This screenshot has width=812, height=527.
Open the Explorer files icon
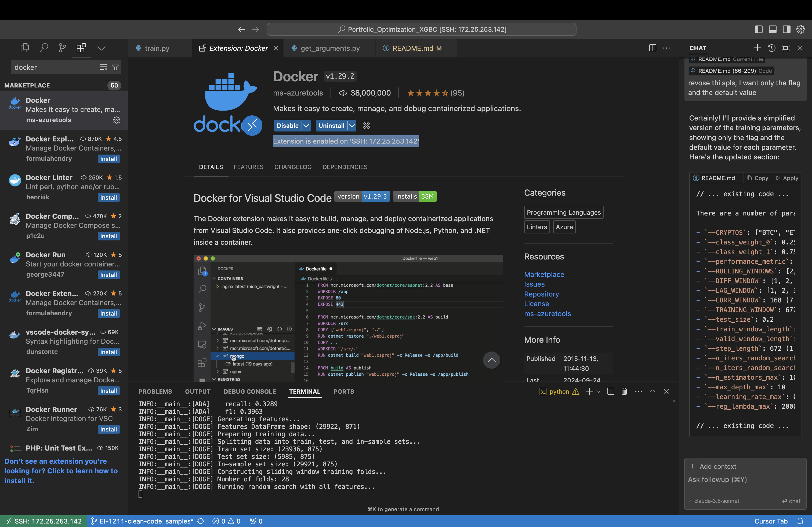24,48
